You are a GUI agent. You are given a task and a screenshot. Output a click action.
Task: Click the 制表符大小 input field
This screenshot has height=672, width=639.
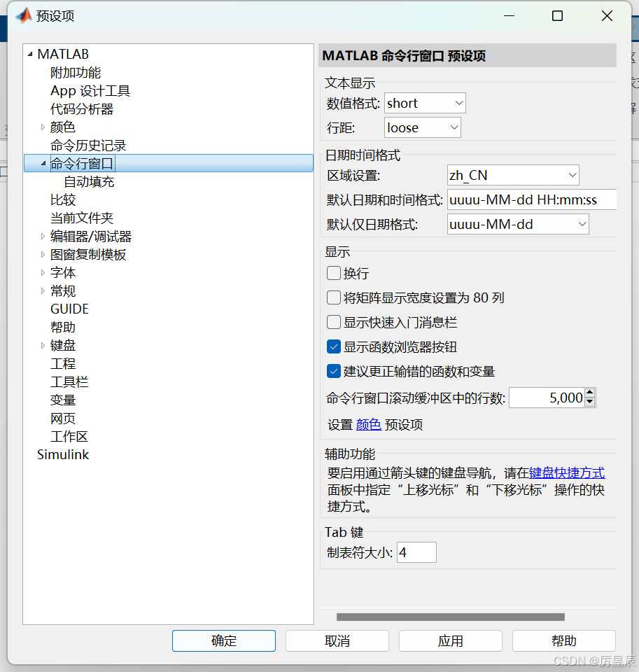point(416,552)
